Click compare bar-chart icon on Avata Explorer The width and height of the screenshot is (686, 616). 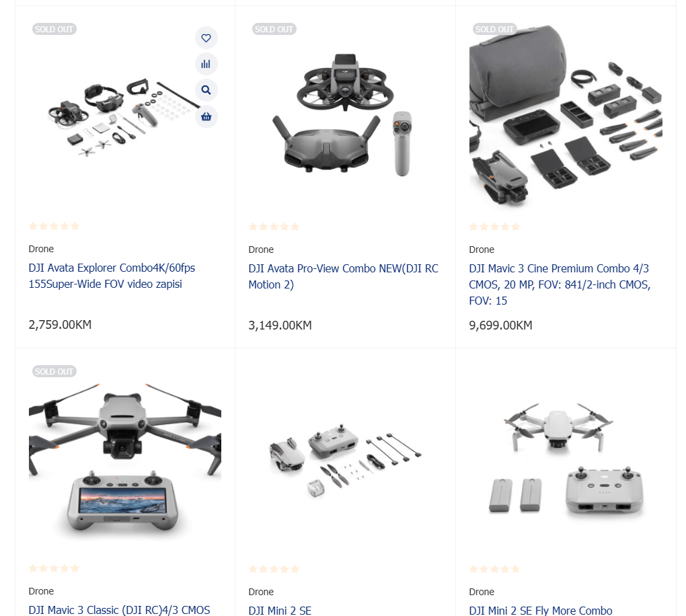pos(206,64)
